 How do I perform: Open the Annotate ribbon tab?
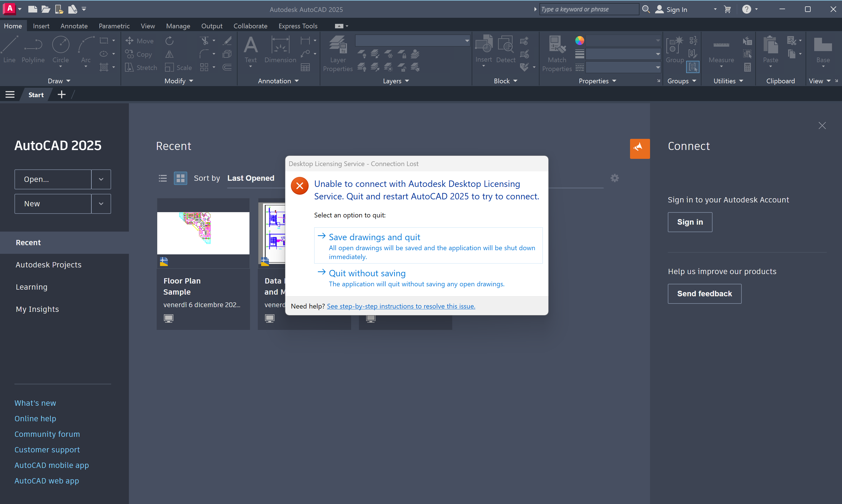pos(74,26)
